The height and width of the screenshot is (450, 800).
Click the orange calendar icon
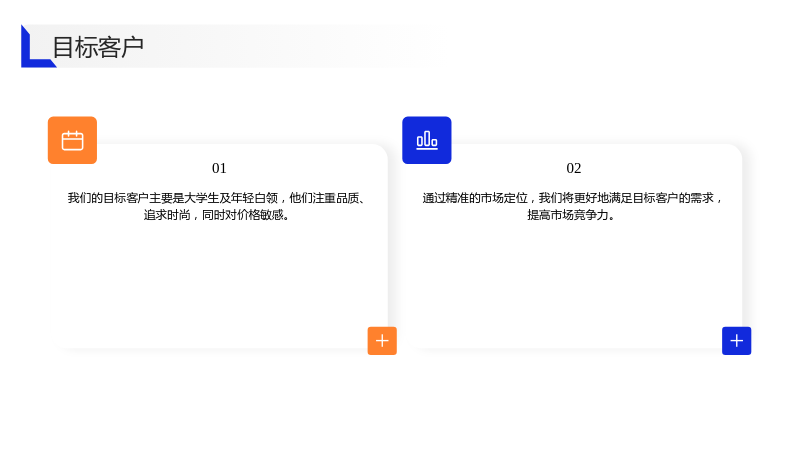click(72, 140)
